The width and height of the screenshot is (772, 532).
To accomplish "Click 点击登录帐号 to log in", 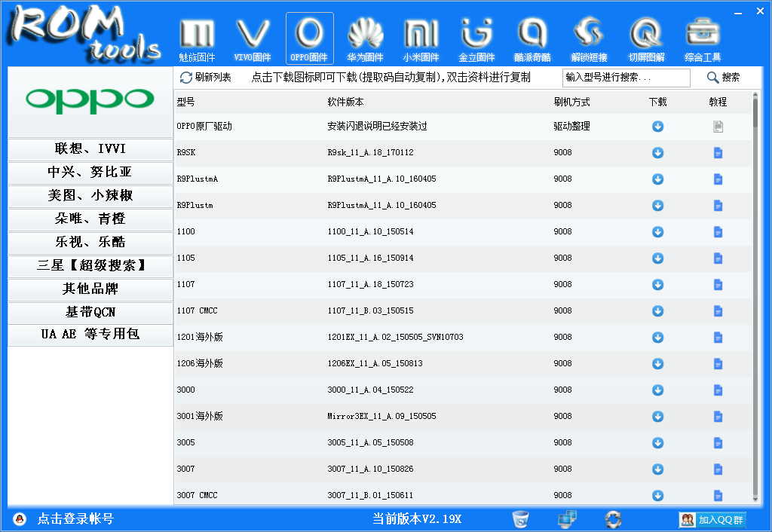I will (x=75, y=518).
